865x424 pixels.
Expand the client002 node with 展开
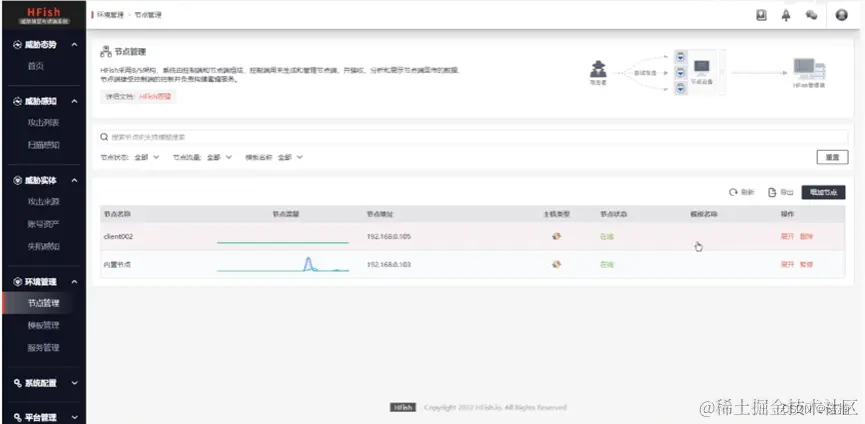coord(787,237)
